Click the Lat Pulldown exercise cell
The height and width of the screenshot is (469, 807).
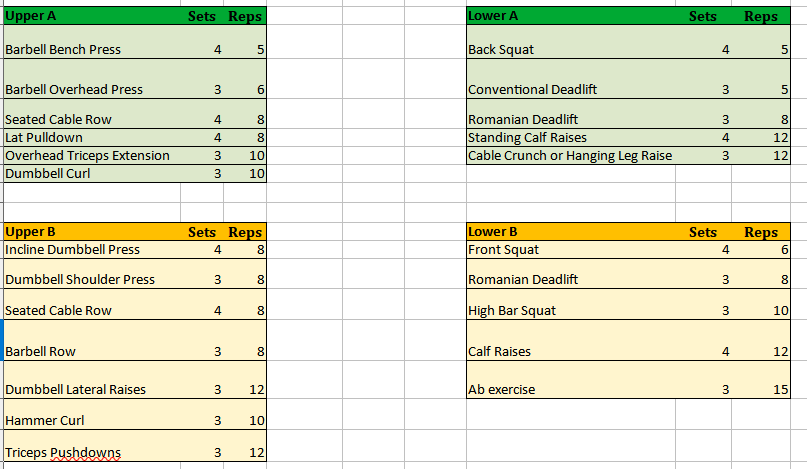[x=92, y=137]
